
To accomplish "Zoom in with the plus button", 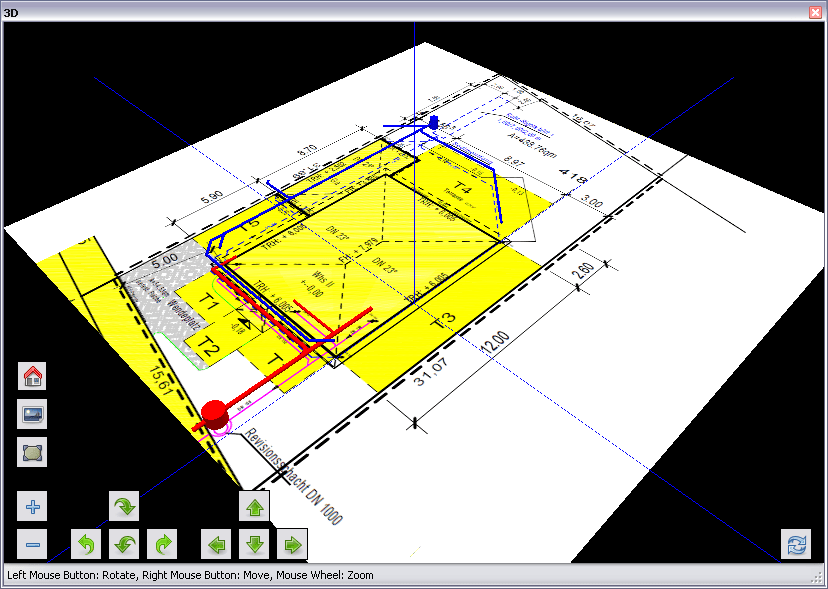I will tap(33, 507).
